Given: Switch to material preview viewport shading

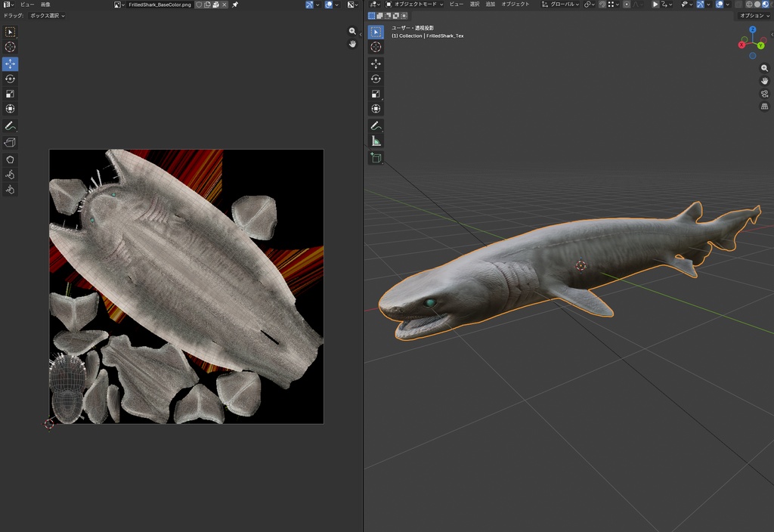Looking at the screenshot, I should (765, 5).
